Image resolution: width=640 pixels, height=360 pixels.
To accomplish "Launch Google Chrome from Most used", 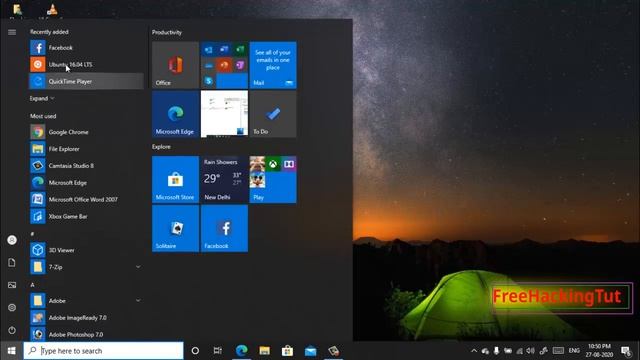I will pos(86,132).
